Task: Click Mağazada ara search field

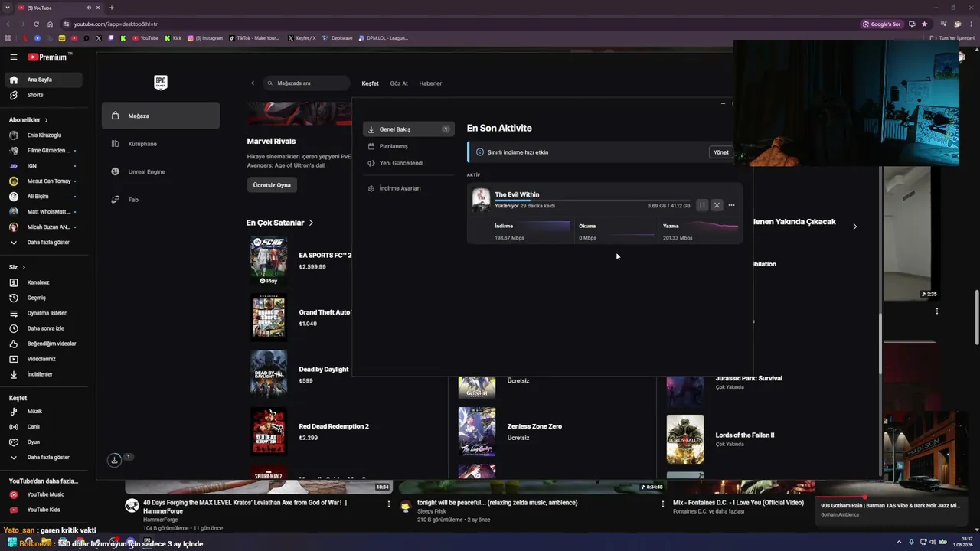Action: coord(306,83)
